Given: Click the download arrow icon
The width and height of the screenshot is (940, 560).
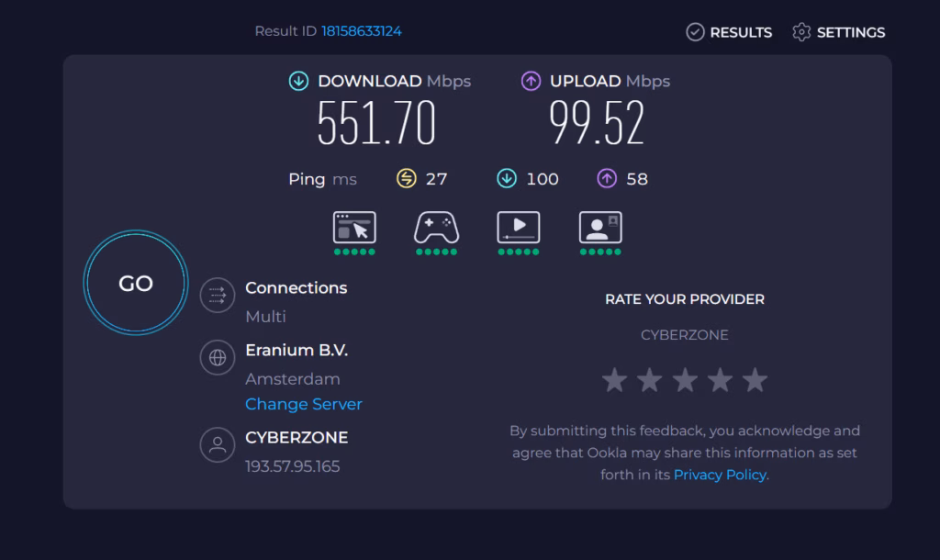Looking at the screenshot, I should pyautogui.click(x=298, y=81).
